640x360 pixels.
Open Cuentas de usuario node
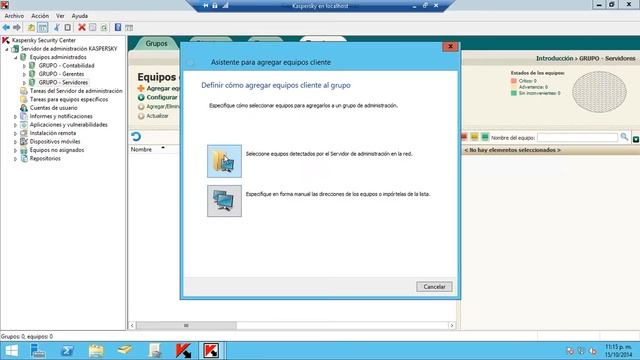(x=53, y=108)
